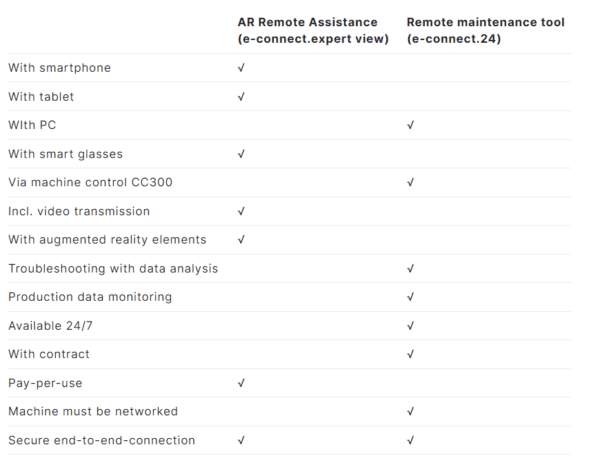Click the With augmented reality elements label

[107, 240]
